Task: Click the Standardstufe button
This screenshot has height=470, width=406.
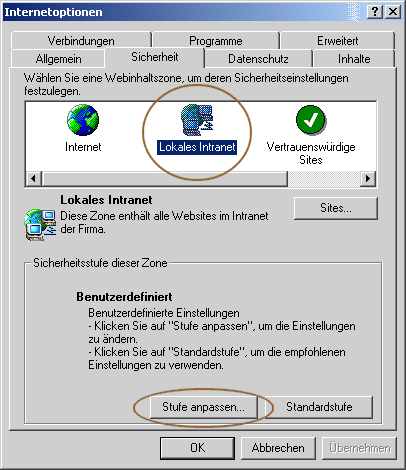Action: click(319, 407)
